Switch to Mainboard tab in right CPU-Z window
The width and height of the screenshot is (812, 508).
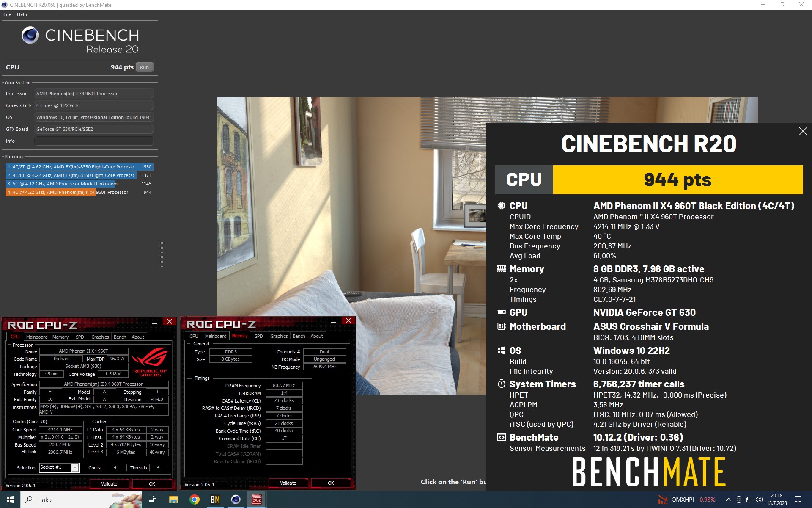point(216,336)
